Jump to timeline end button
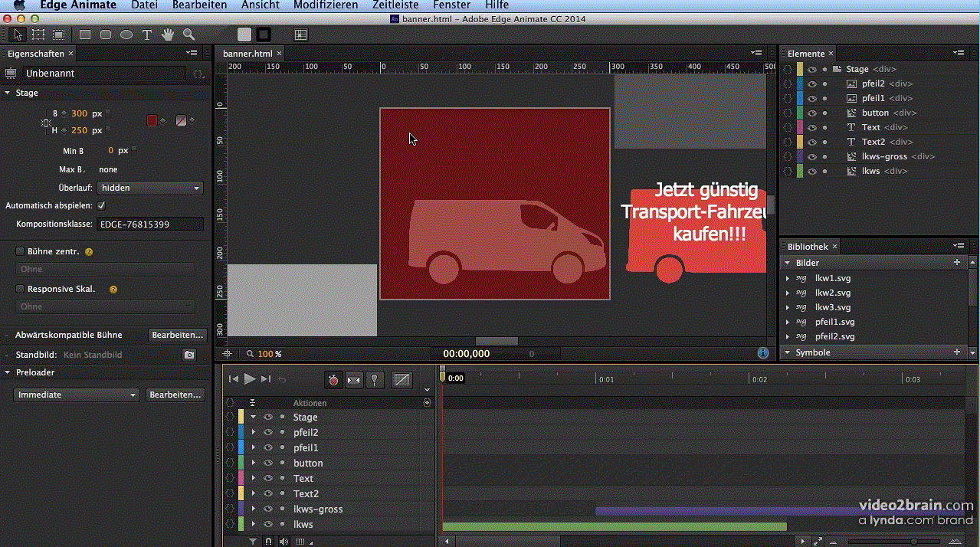The image size is (980, 547). [266, 379]
